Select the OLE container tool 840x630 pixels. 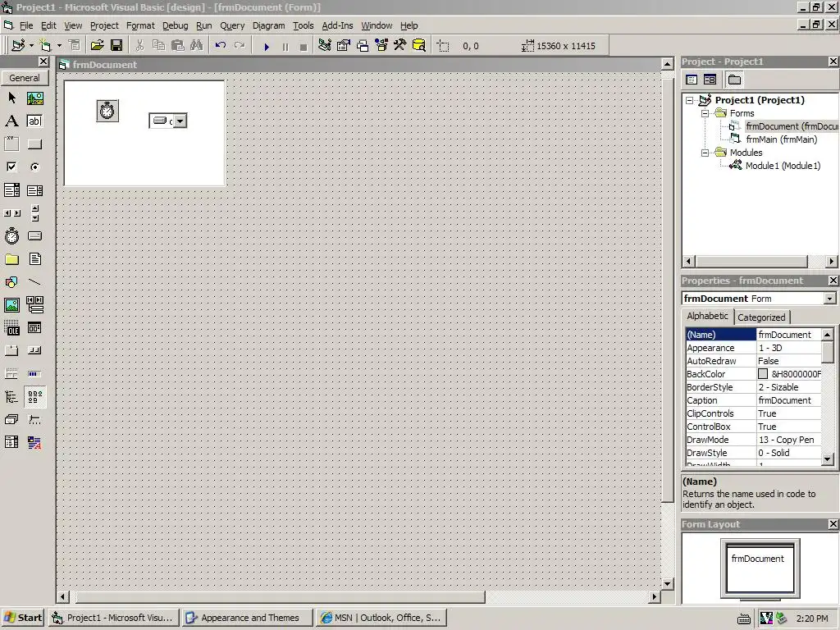(11, 328)
